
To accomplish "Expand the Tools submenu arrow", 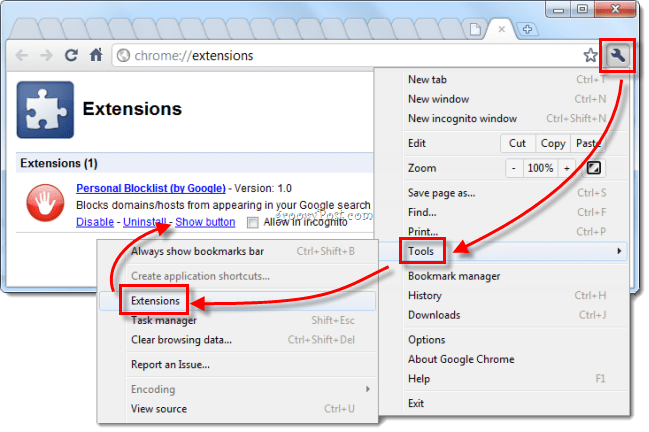I will tap(619, 251).
